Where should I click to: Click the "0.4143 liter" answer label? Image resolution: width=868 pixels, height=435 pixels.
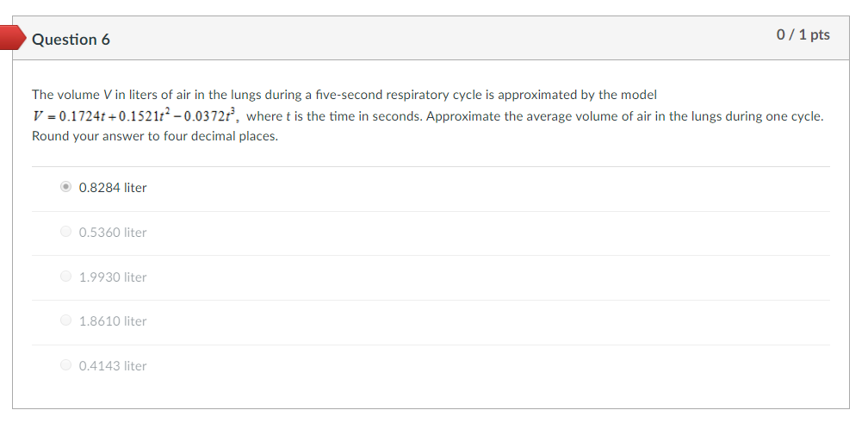click(113, 365)
